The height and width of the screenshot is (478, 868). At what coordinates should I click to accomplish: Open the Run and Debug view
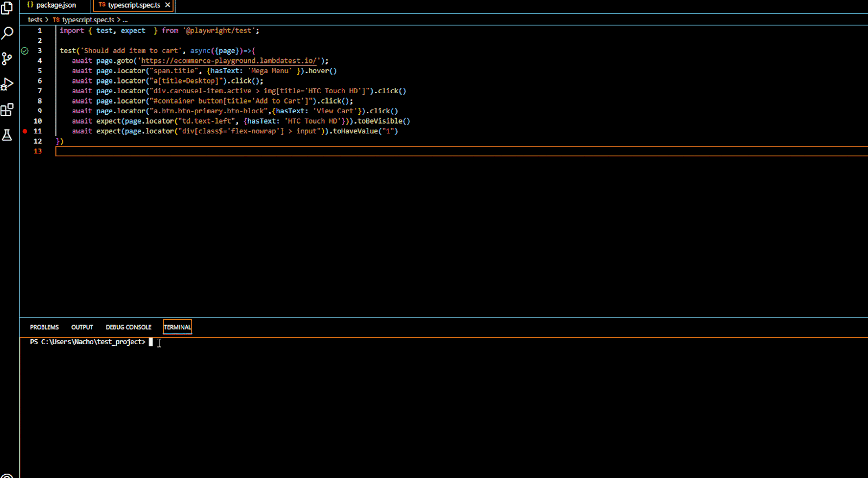tap(7, 85)
